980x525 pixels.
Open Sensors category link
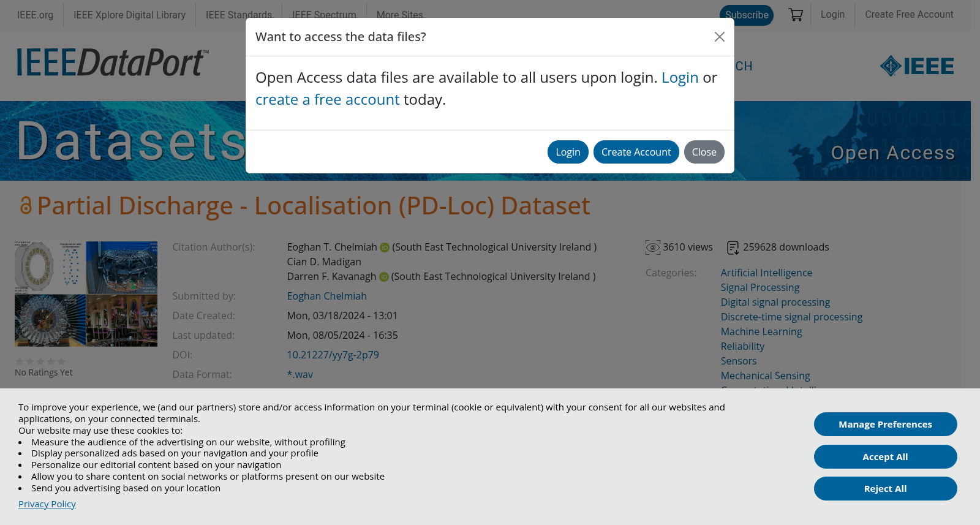pos(738,361)
